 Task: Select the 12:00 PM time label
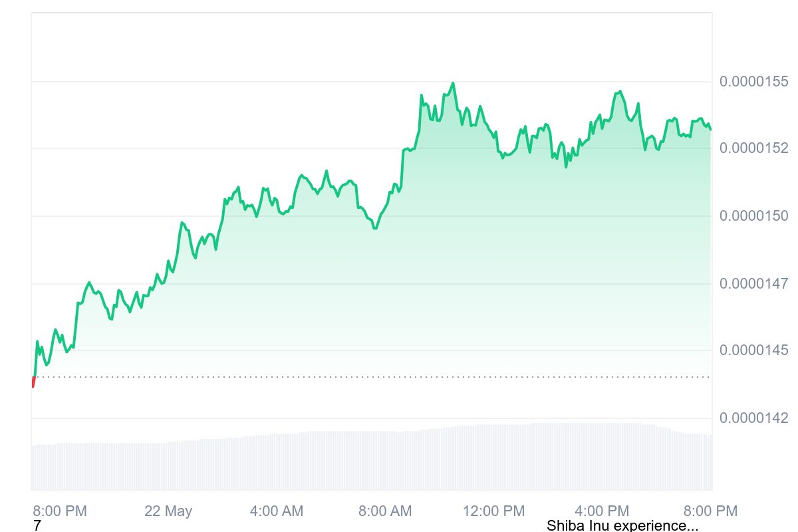[x=493, y=511]
